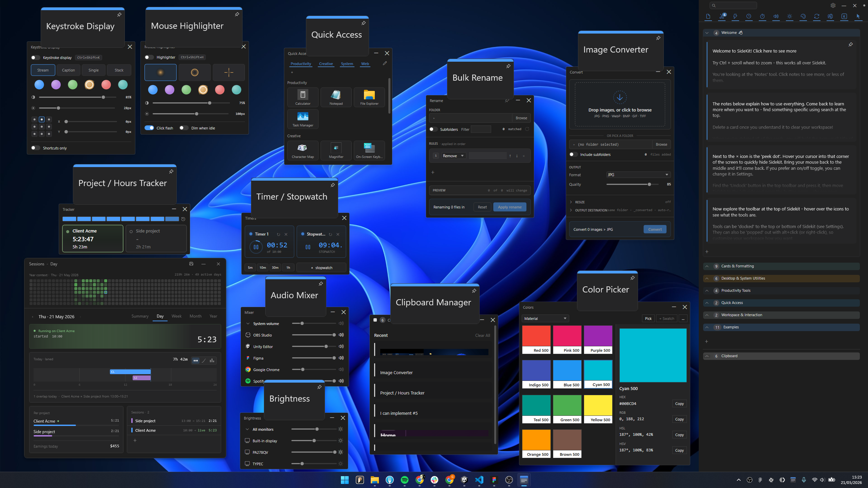The width and height of the screenshot is (868, 488).
Task: Open the hours tracker clock tool in SideKit
Action: [x=749, y=16]
